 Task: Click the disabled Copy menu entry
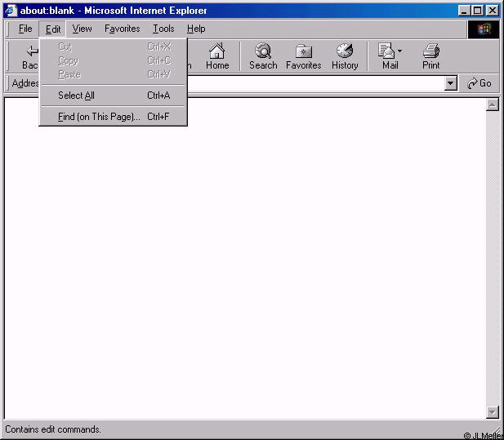tap(114, 60)
